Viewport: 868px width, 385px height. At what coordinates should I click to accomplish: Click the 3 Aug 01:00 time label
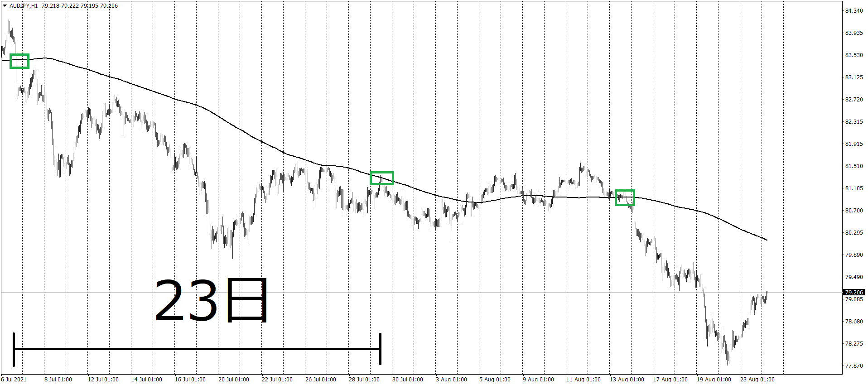[x=451, y=380]
